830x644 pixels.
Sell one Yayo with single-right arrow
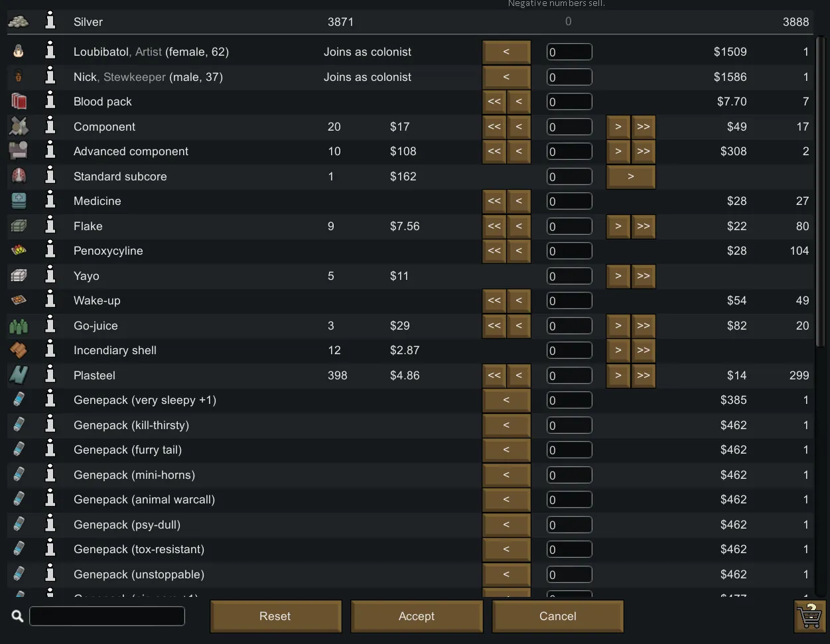pyautogui.click(x=618, y=276)
